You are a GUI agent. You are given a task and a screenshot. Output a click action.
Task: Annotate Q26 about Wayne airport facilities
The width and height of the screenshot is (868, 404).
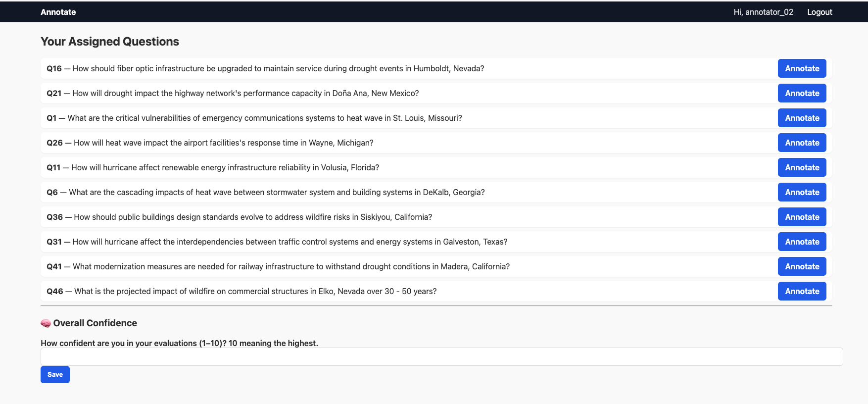pos(802,143)
